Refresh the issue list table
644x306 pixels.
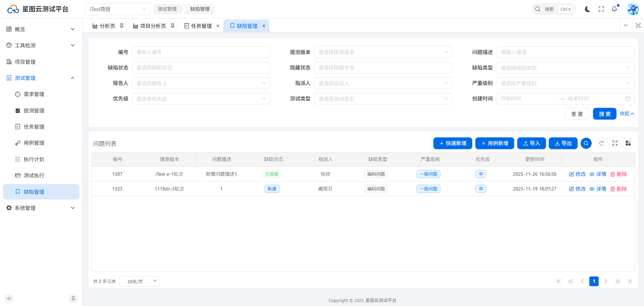[601, 143]
